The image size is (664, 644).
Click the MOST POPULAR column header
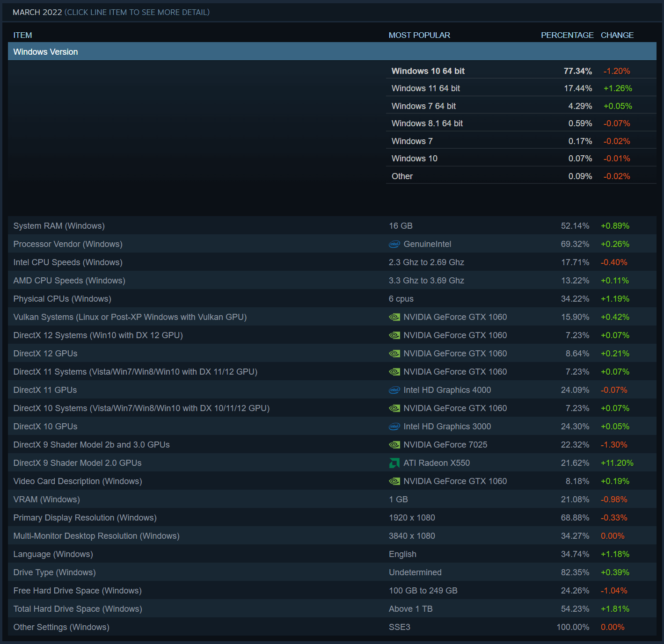point(419,35)
